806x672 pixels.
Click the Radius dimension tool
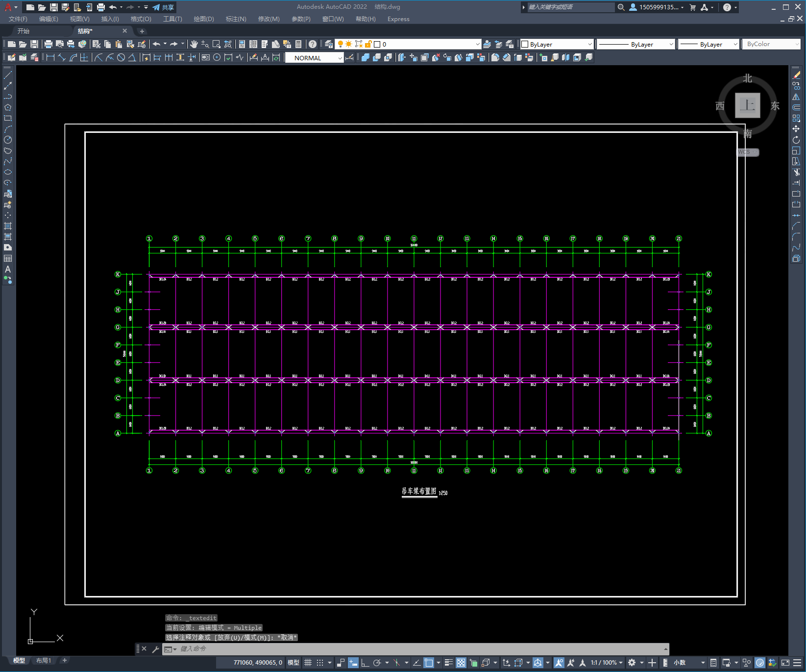point(98,57)
